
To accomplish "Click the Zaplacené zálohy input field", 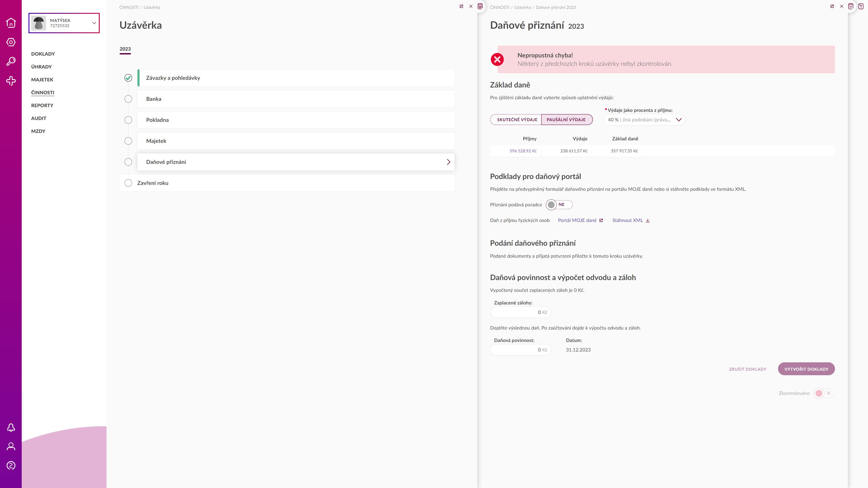I will (521, 313).
